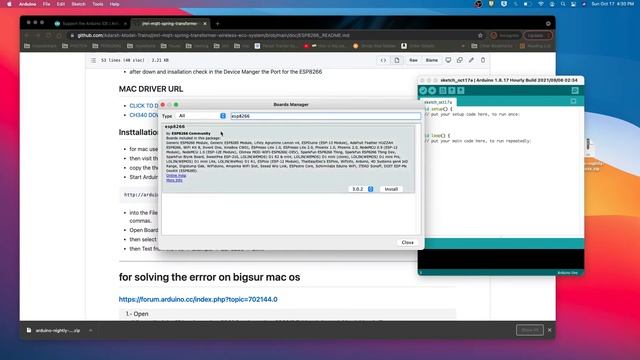Open the Arduino Serial Monitor icon

[x=575, y=91]
